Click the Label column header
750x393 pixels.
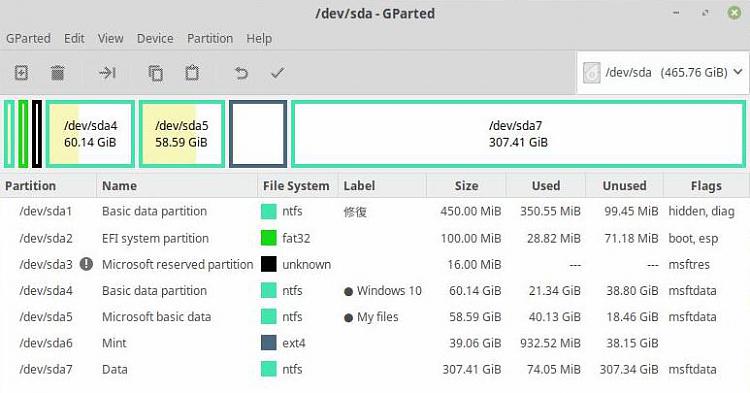coord(382,186)
